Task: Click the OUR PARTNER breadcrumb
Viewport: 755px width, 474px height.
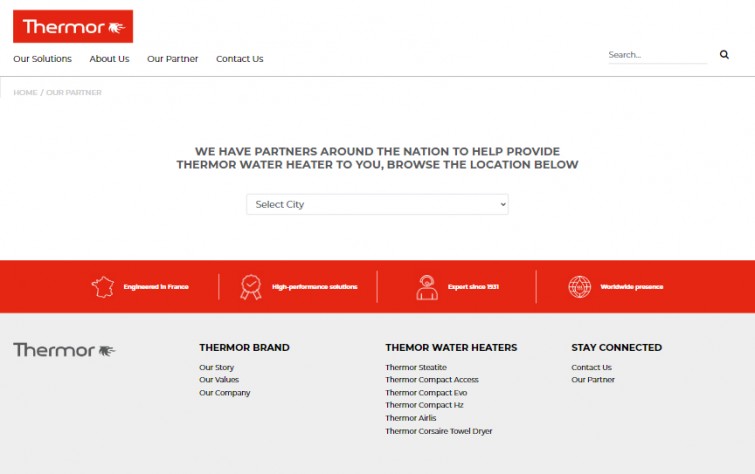Action: pyautogui.click(x=74, y=92)
